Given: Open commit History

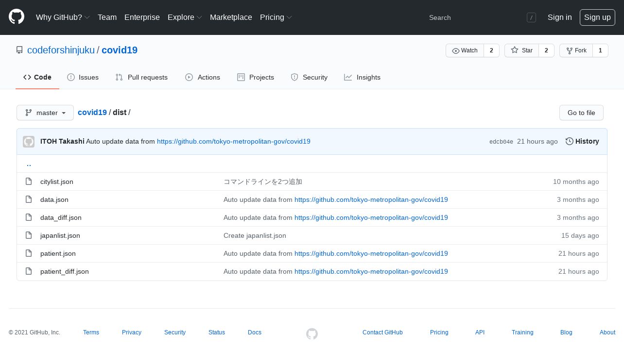Looking at the screenshot, I should [582, 141].
